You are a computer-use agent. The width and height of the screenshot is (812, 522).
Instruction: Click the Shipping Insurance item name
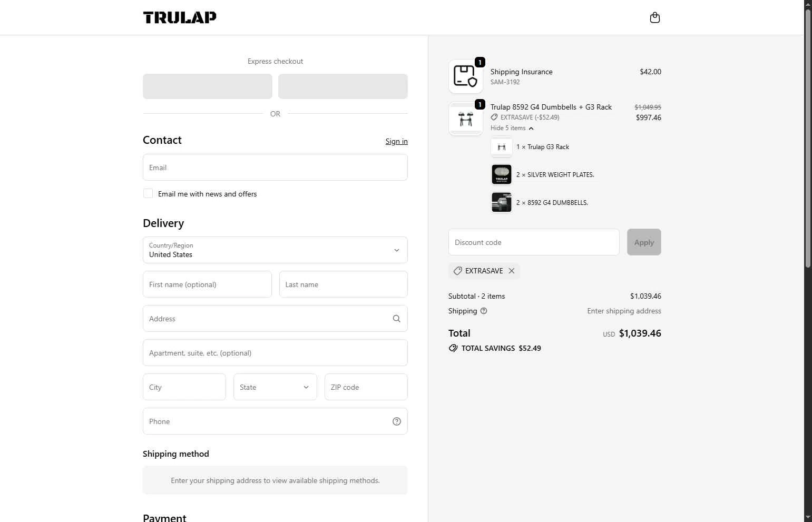pos(522,72)
